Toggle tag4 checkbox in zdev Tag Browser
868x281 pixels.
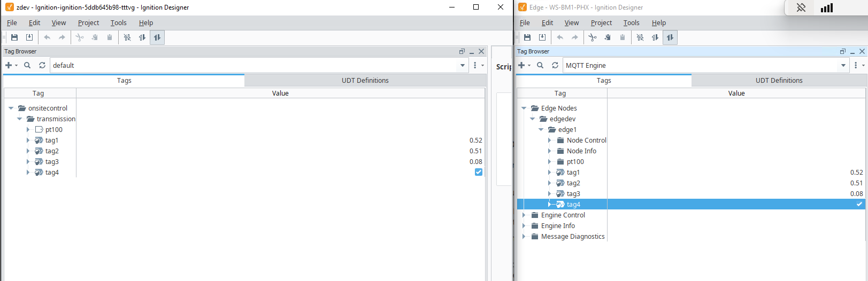(479, 172)
